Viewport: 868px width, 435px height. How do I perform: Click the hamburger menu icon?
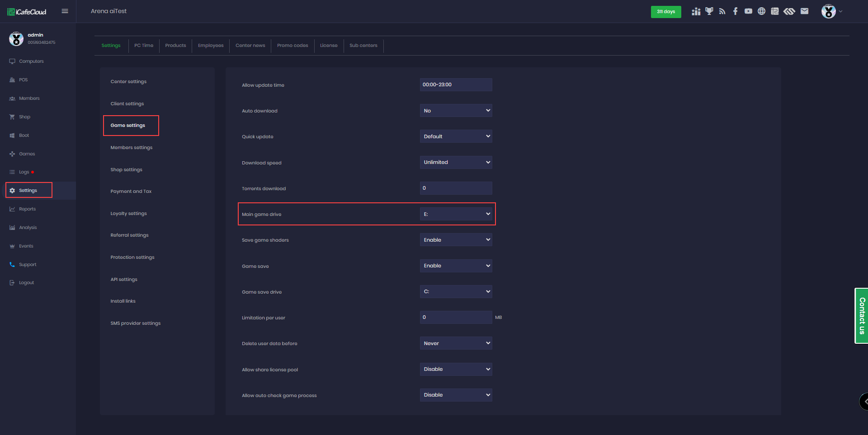point(65,11)
